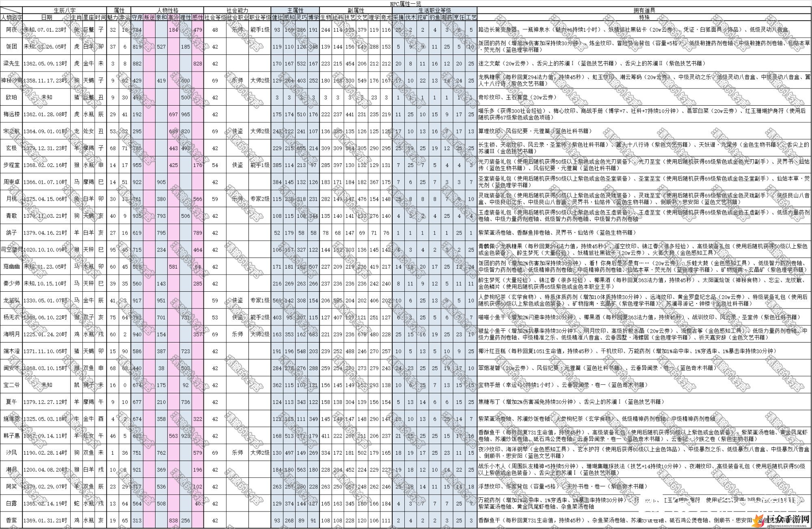Select the name cell "阿夜"
This screenshot has width=812, height=529.
[x=11, y=30]
